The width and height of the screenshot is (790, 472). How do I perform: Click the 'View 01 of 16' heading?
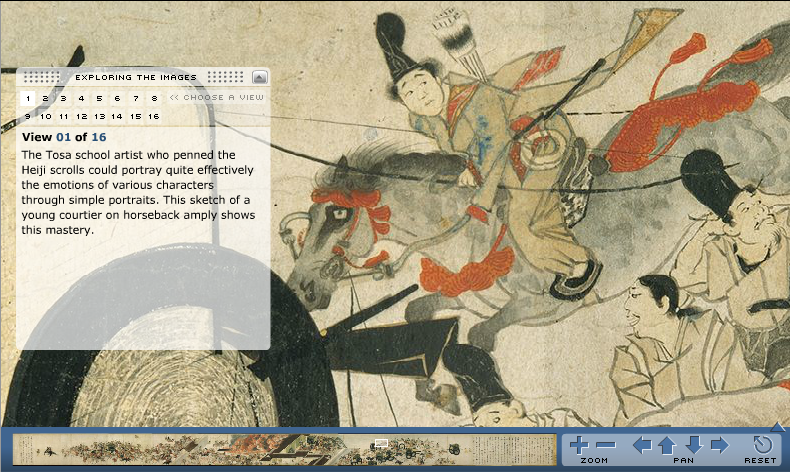[64, 137]
